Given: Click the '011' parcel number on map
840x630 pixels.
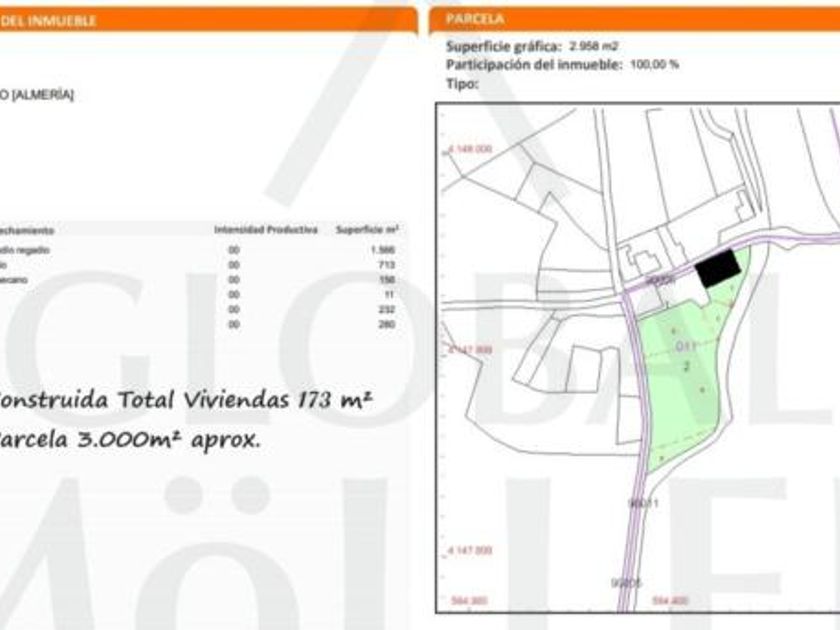Looking at the screenshot, I should coord(686,346).
